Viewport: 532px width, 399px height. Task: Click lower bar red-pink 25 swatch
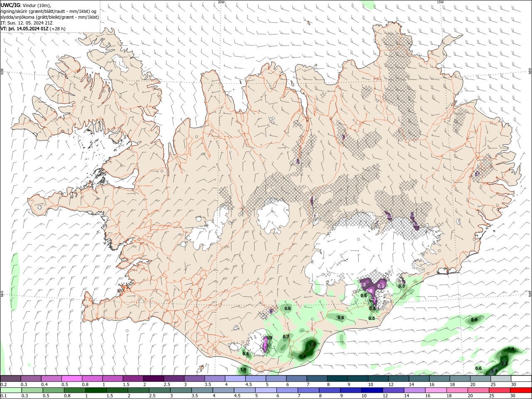[x=500, y=390]
